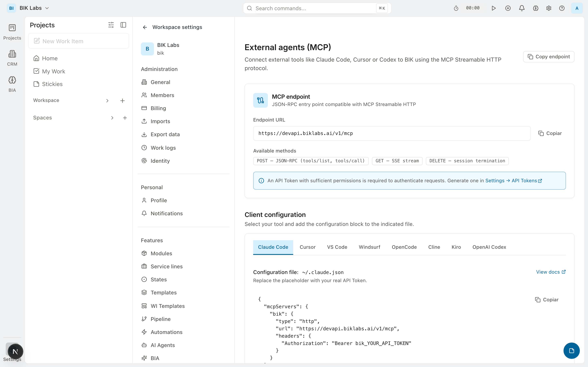
Task: Expand the Workspace section chevron
Action: coord(107,101)
